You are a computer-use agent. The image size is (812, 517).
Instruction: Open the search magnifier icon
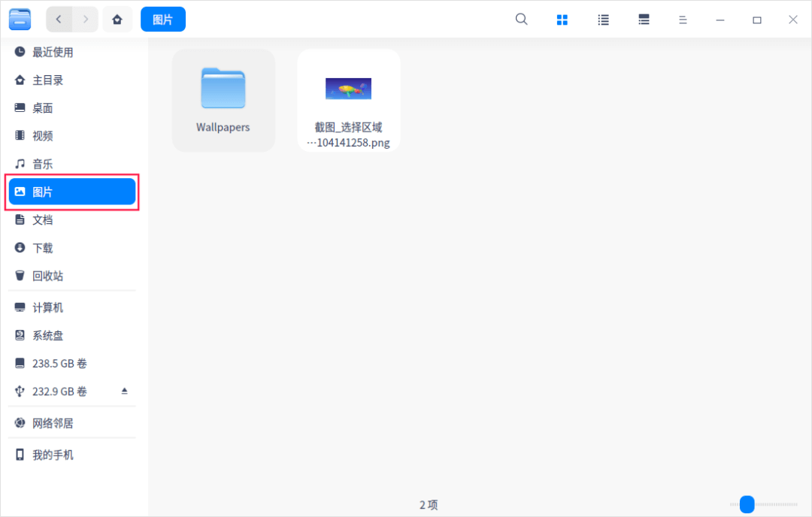pyautogui.click(x=522, y=20)
